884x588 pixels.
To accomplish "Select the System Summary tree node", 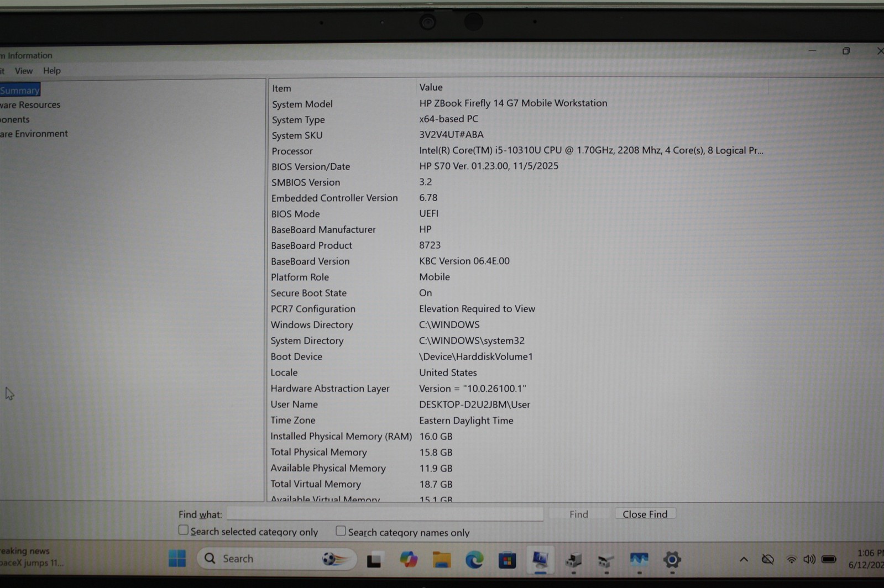I will (x=20, y=90).
